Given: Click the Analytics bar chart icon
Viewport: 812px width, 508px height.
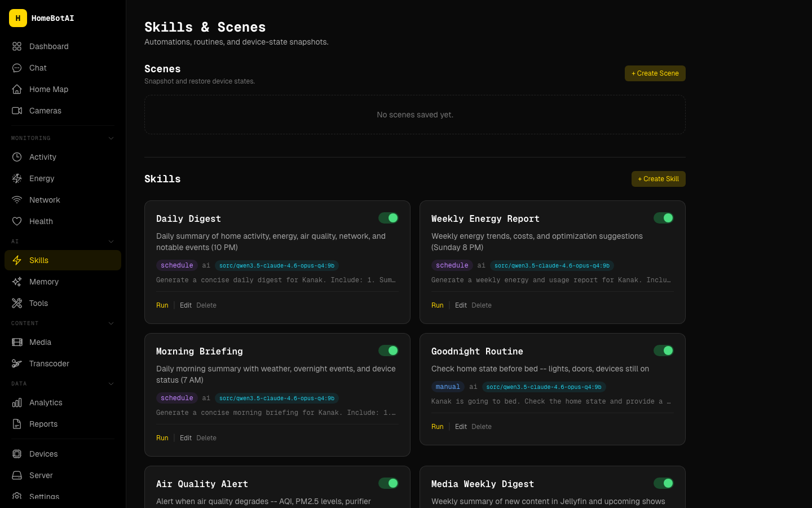Looking at the screenshot, I should pyautogui.click(x=17, y=402).
